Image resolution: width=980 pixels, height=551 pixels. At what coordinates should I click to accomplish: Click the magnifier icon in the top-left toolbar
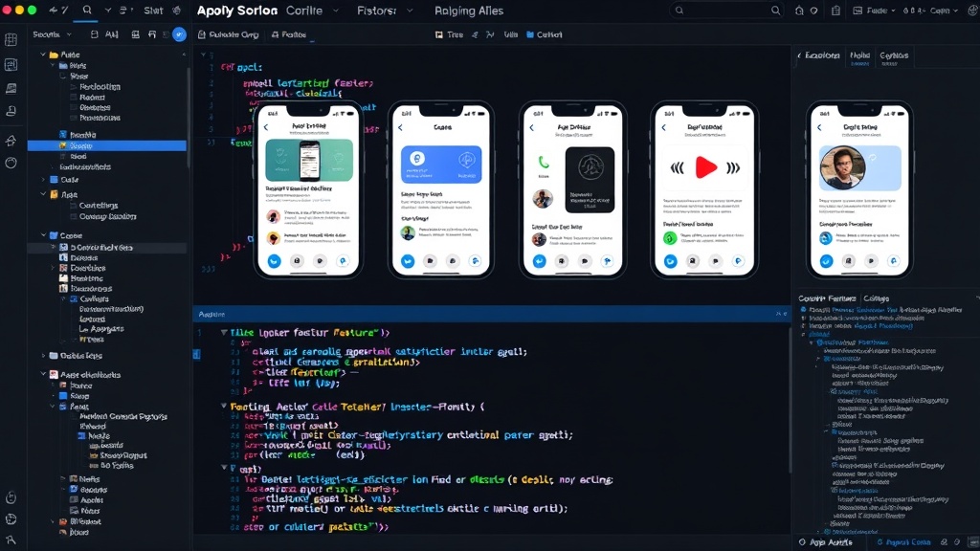pos(87,10)
